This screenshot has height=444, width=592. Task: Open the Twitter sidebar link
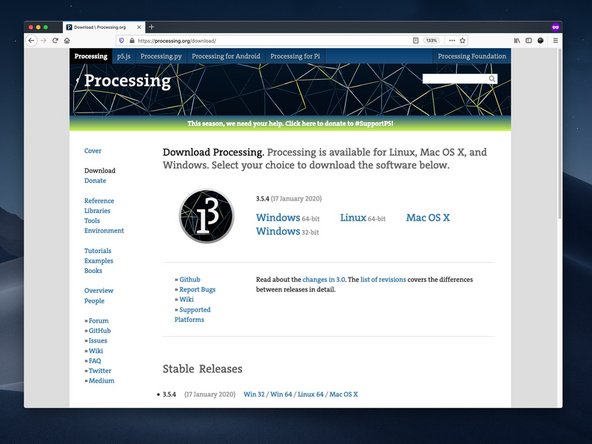pos(100,371)
